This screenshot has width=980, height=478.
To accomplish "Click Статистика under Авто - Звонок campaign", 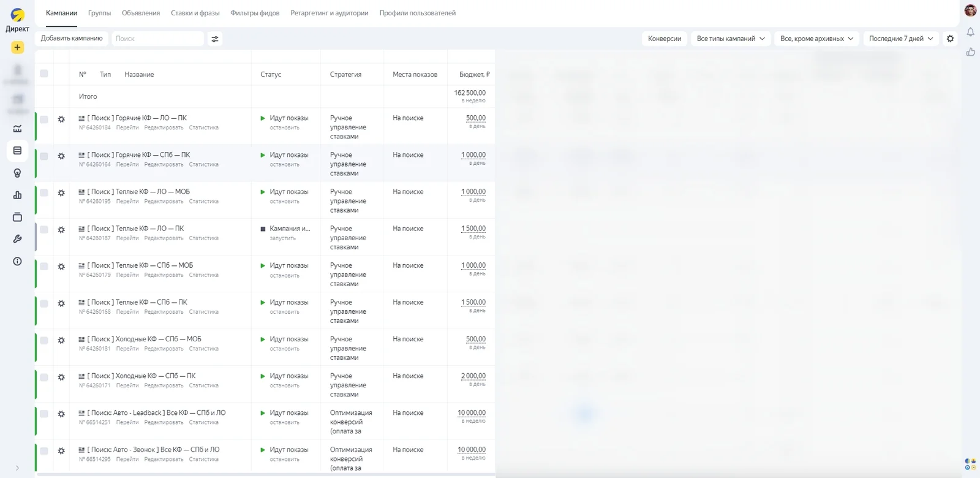I will point(203,459).
